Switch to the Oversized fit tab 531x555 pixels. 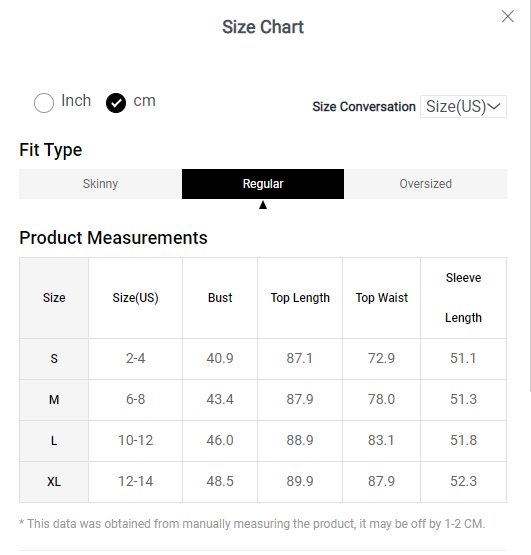tap(426, 184)
